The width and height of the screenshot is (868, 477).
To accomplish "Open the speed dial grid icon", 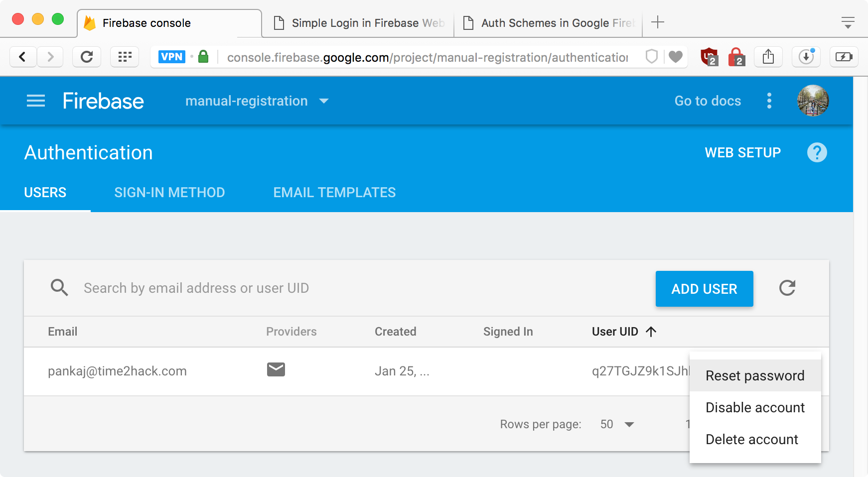I will click(x=125, y=57).
